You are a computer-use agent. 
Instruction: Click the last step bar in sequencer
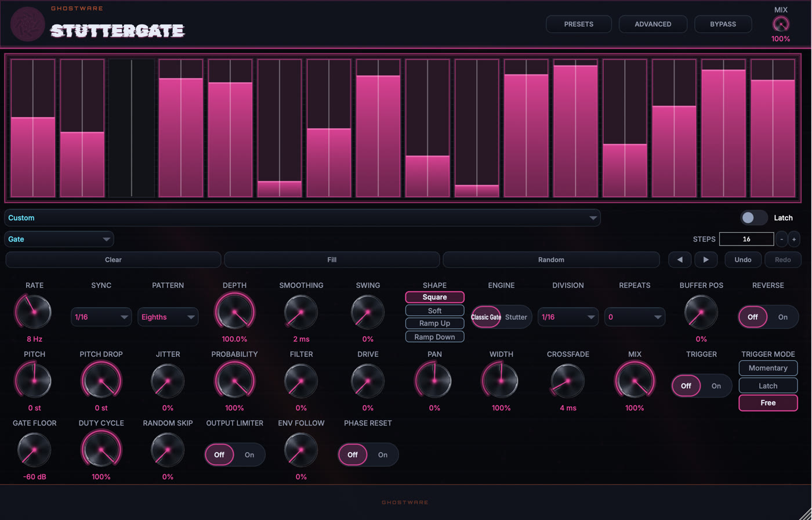773,128
